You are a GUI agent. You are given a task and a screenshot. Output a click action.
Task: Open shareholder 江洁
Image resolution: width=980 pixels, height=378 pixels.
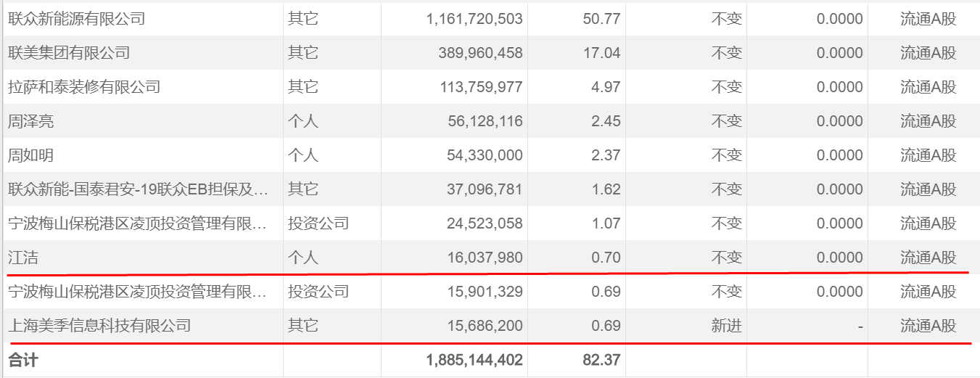pos(23,258)
